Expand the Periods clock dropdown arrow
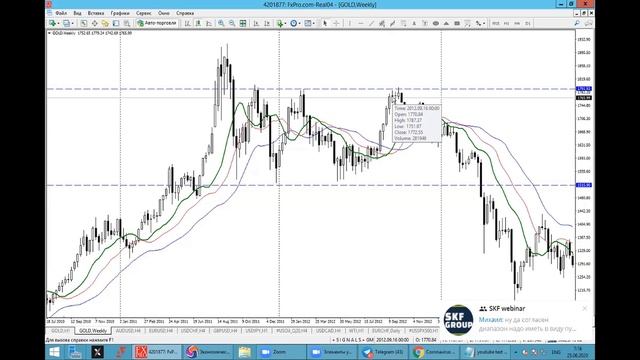Image resolution: width=640 pixels, height=360 pixels. [300, 24]
